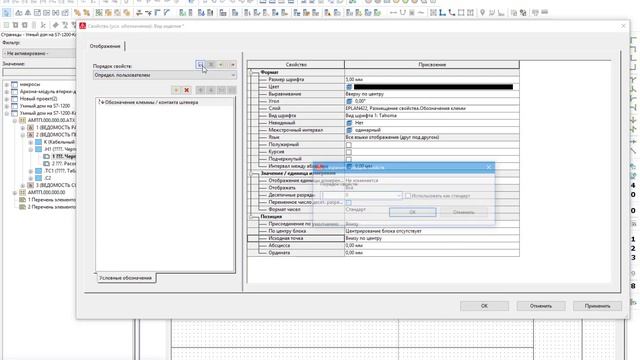Click the Применить button
The width and height of the screenshot is (640, 360).
pyautogui.click(x=598, y=306)
